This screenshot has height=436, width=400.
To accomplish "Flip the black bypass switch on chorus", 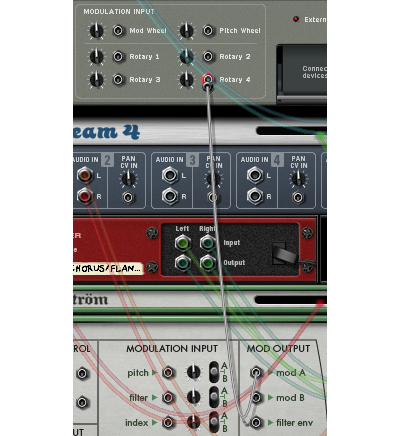I will pos(283,254).
